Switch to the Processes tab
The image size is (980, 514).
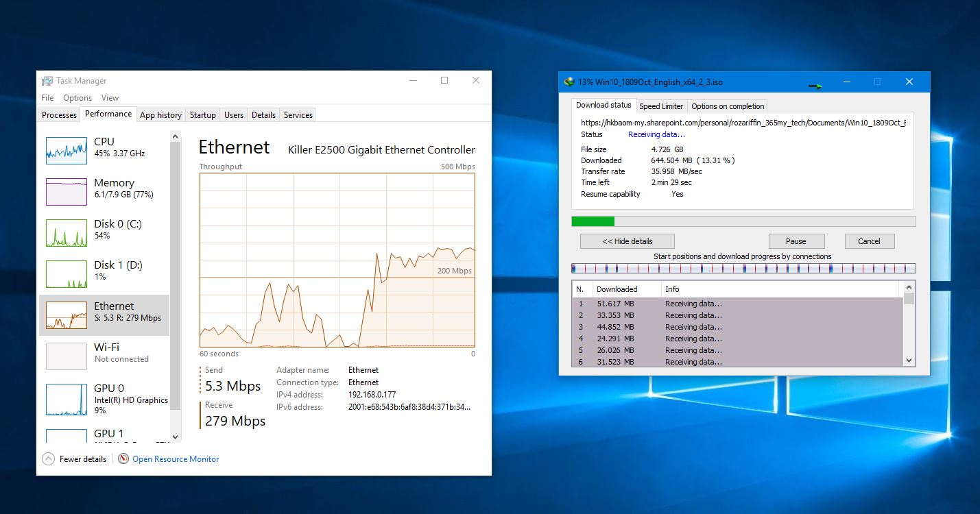(60, 115)
